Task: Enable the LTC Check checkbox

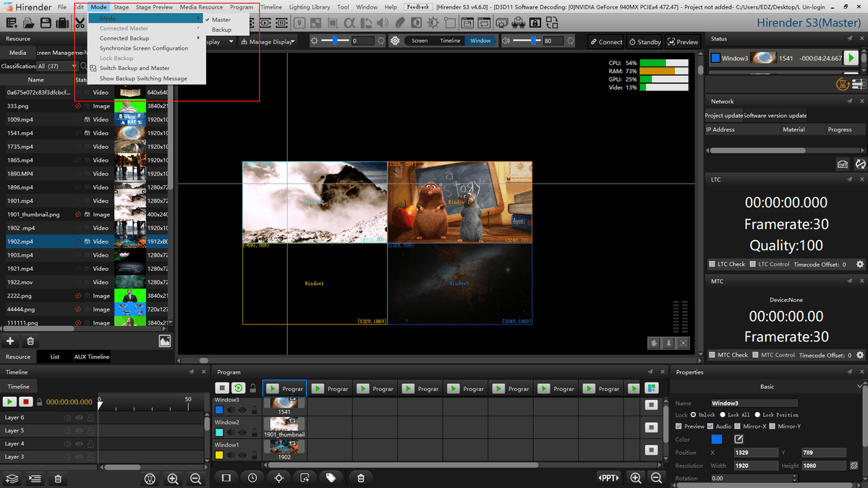Action: coord(712,265)
